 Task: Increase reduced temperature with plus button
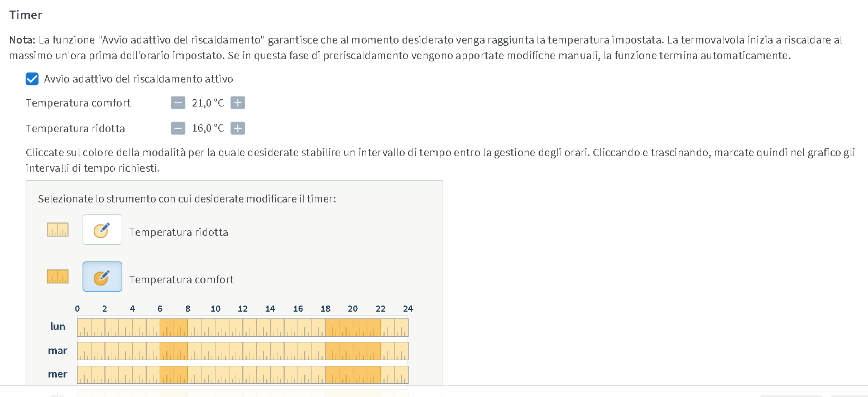pyautogui.click(x=238, y=128)
